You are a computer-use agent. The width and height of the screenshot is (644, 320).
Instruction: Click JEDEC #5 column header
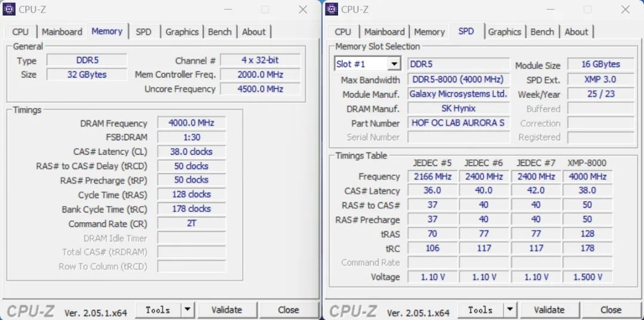(432, 163)
